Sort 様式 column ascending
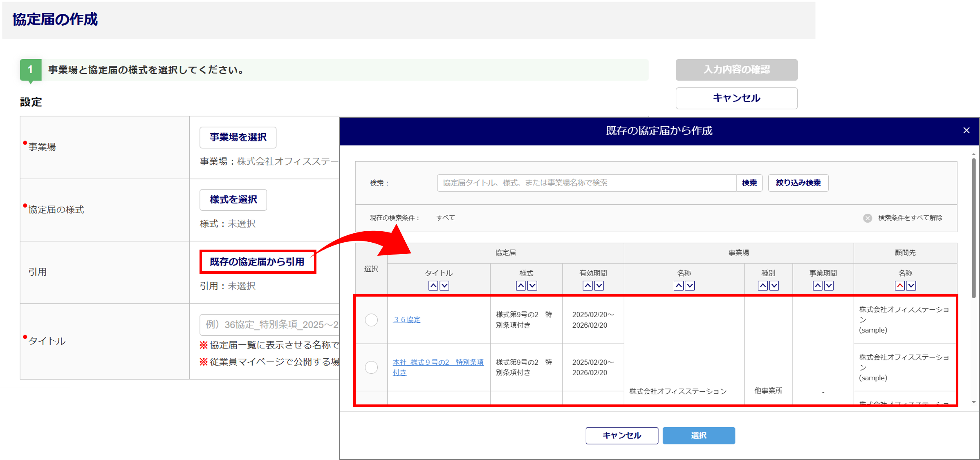 pos(521,286)
